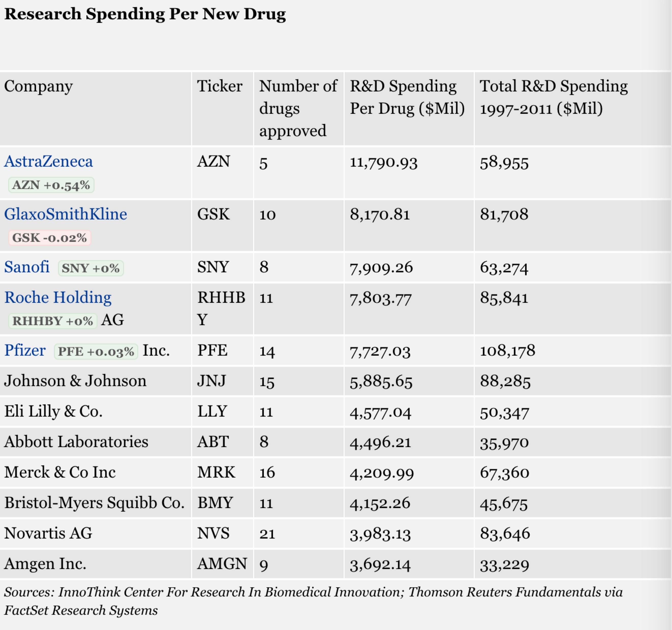Click the AZN +0.54% ticker badge
The height and width of the screenshot is (630, 672).
[x=51, y=185]
